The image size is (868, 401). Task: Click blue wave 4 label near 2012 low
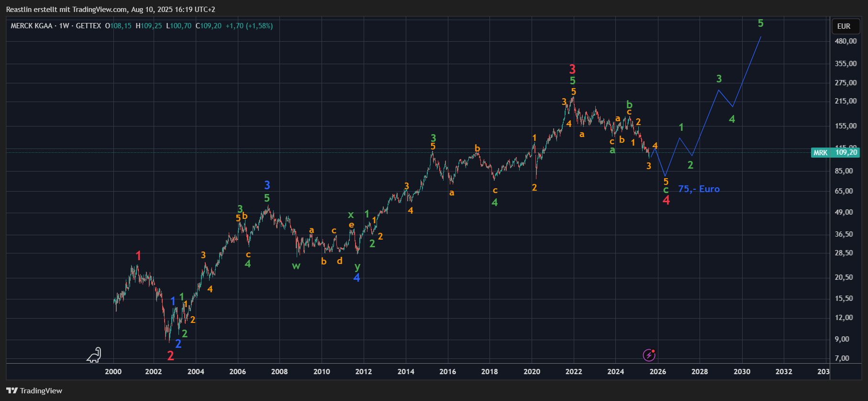[x=356, y=277]
